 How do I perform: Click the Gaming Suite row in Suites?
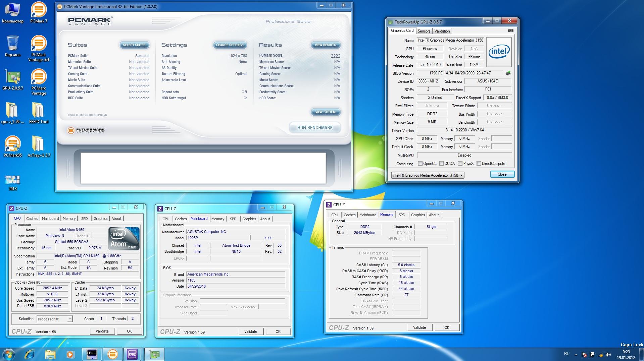click(x=108, y=74)
